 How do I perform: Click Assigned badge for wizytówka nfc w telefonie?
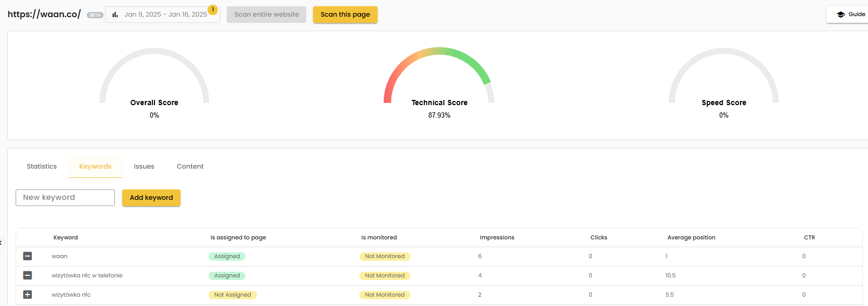point(227,276)
